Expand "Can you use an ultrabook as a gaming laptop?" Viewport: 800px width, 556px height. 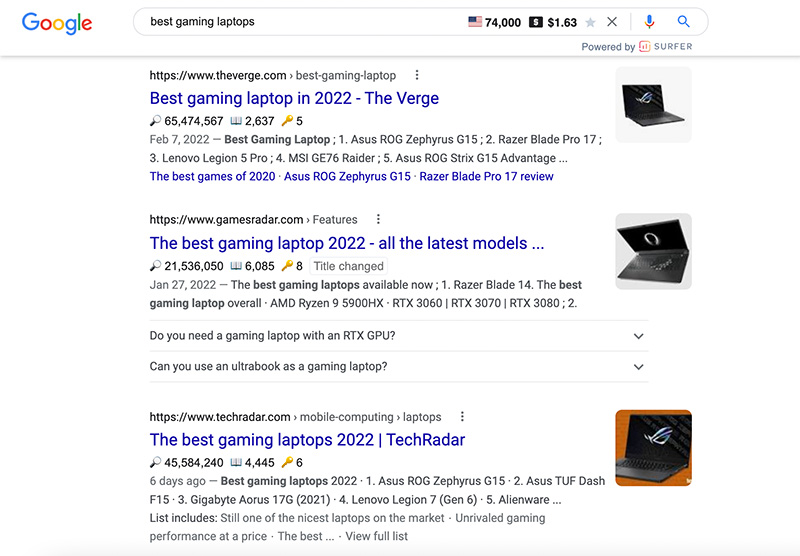coord(399,366)
